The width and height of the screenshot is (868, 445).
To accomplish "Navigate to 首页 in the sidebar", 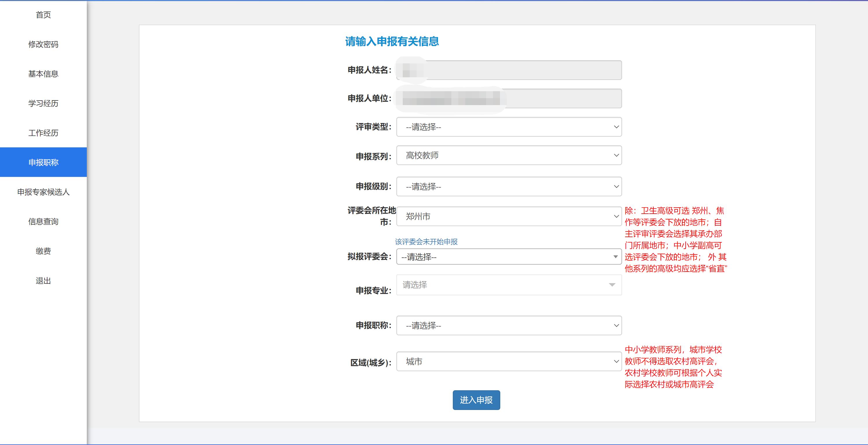I will tap(43, 14).
